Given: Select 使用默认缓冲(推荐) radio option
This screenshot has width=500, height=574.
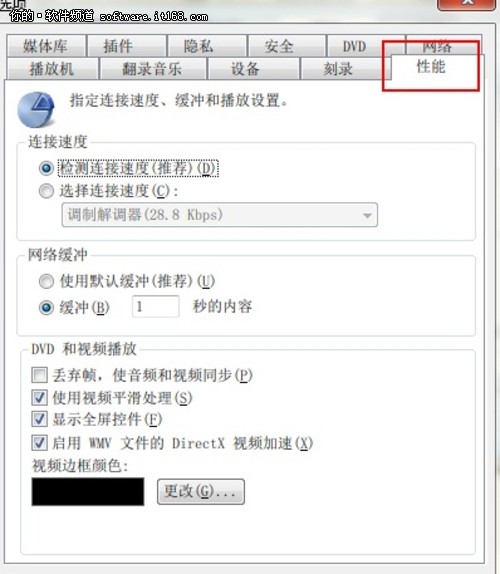Looking at the screenshot, I should (x=46, y=281).
